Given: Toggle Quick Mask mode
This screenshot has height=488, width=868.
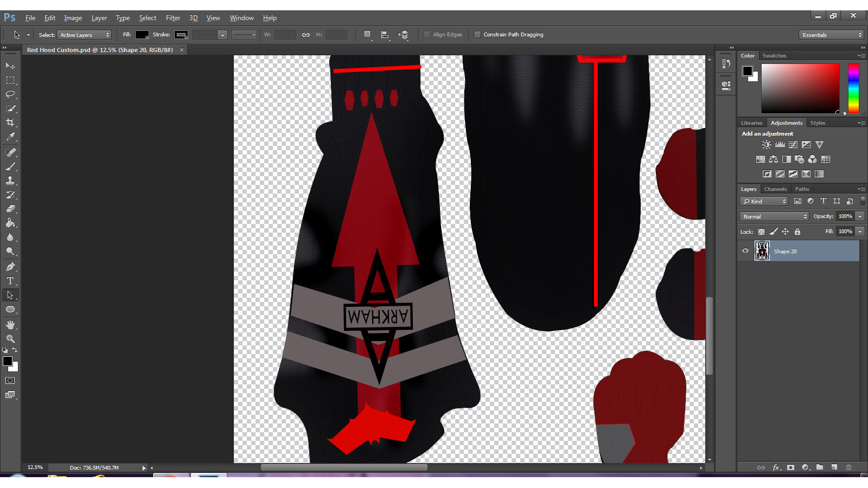Looking at the screenshot, I should click(x=10, y=381).
